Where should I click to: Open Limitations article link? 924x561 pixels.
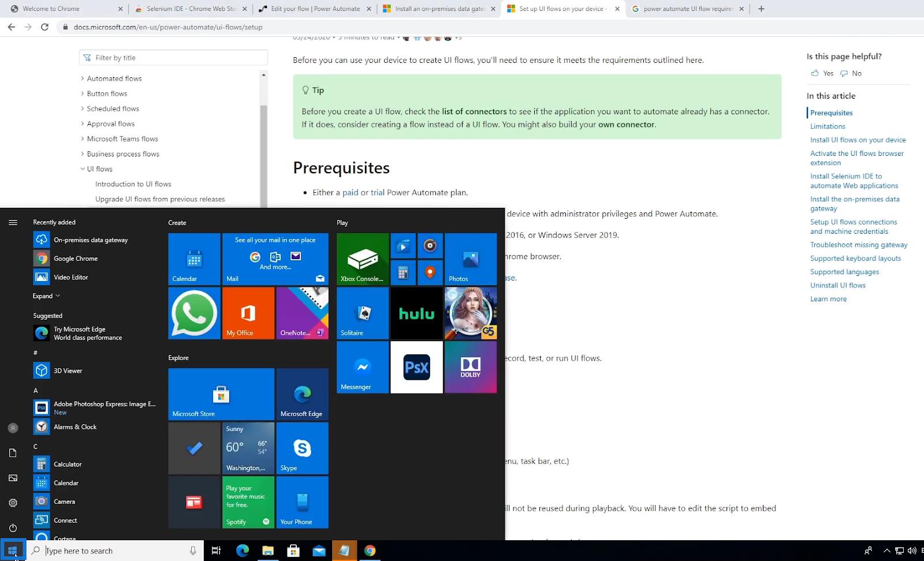coord(828,126)
